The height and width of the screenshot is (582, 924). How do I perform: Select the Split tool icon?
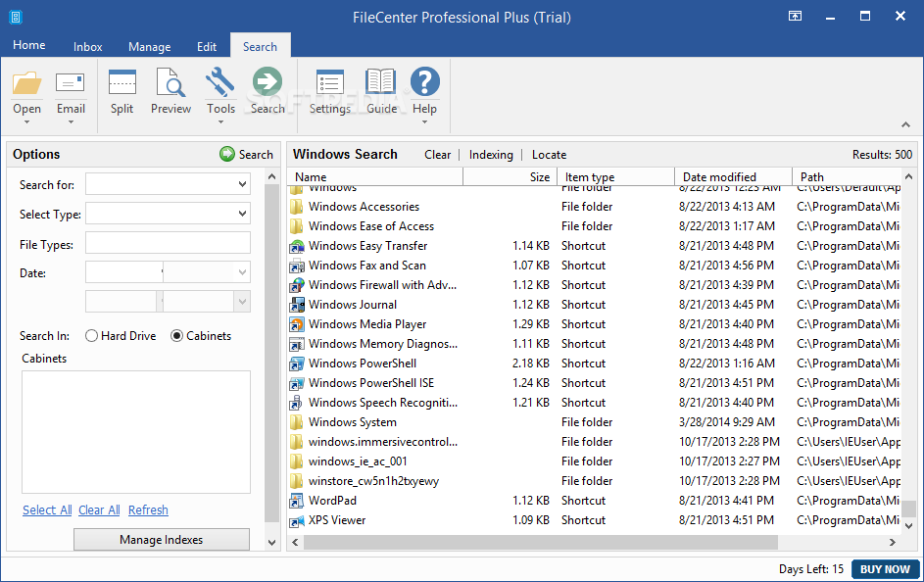tap(122, 82)
